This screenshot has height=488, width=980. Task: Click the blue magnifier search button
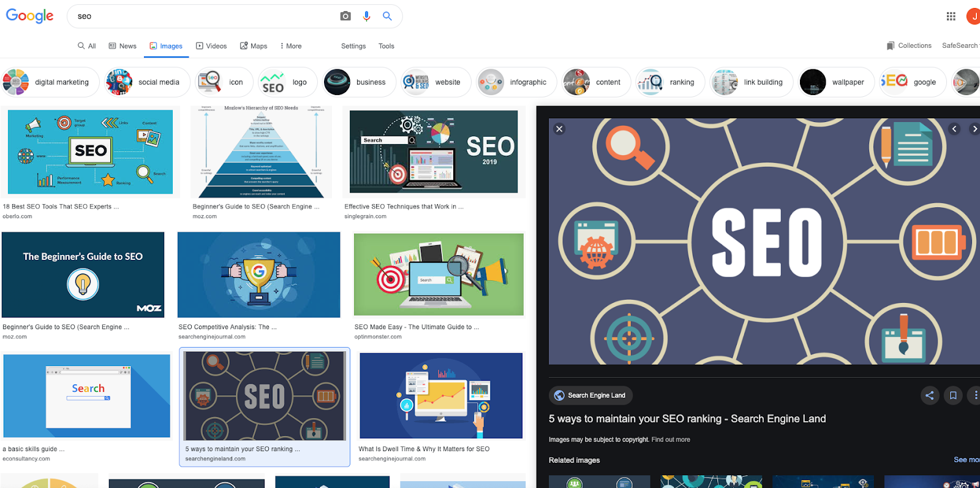(x=387, y=16)
